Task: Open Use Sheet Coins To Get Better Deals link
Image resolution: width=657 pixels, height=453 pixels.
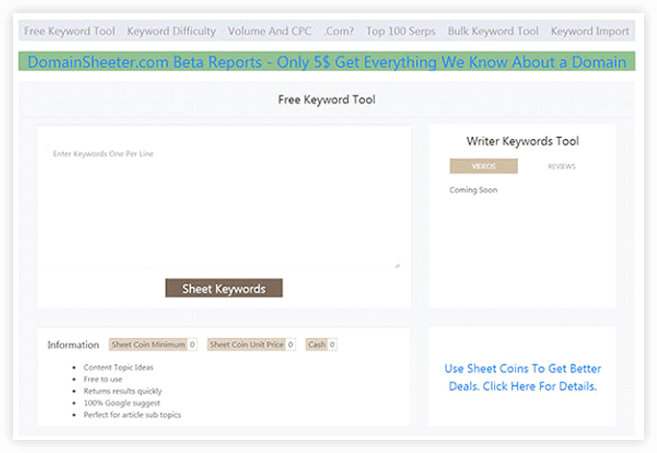Action: tap(522, 377)
